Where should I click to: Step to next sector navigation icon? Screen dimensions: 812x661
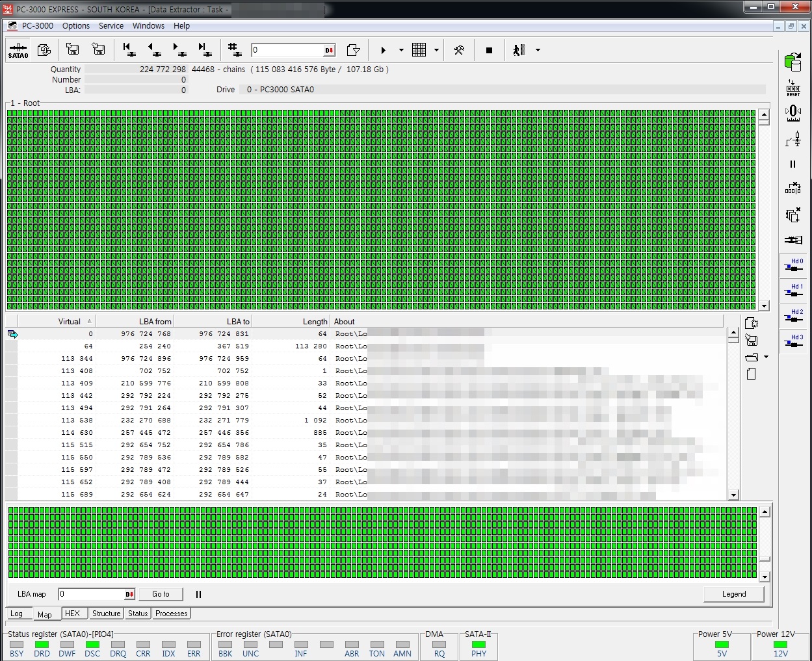[x=179, y=50]
